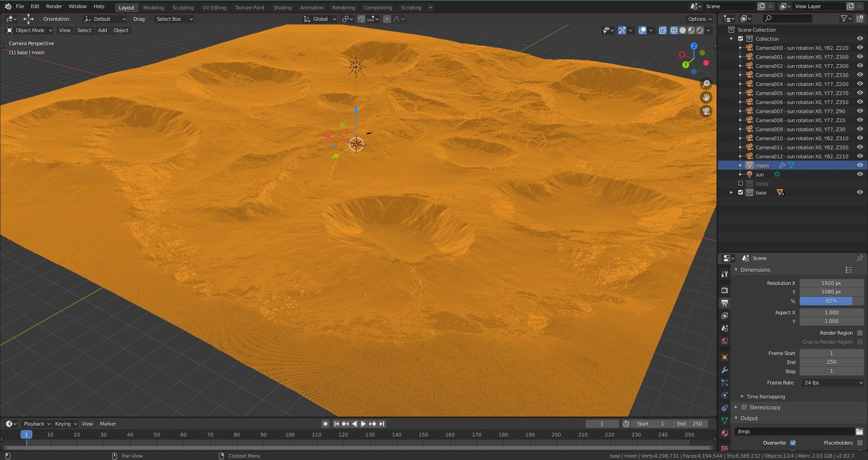Screen dimensions: 868x460
Task: Jump to the end of the timeline
Action: (381, 423)
